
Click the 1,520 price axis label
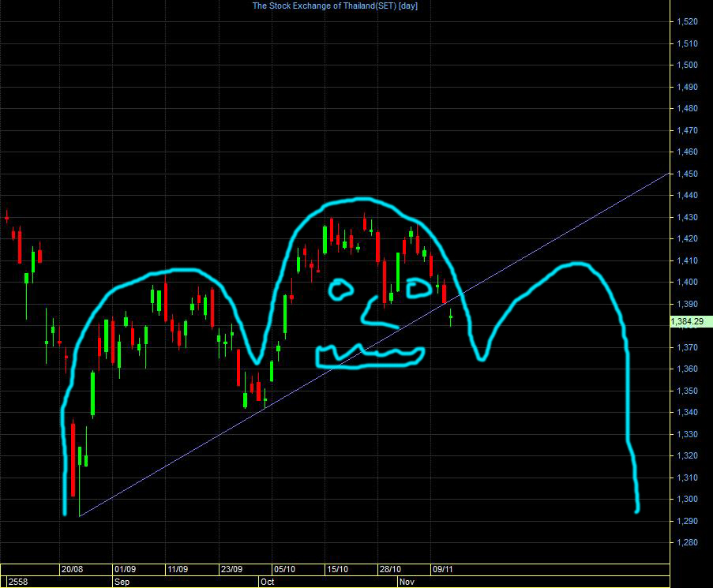tap(687, 21)
